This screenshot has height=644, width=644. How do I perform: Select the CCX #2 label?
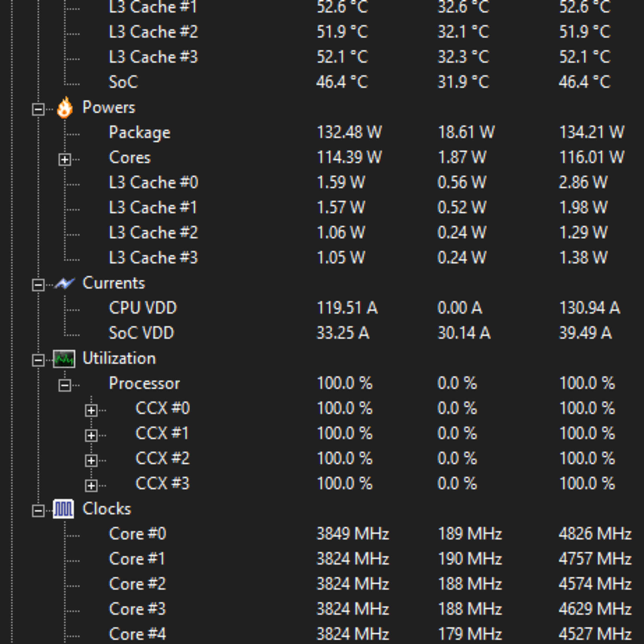[163, 458]
